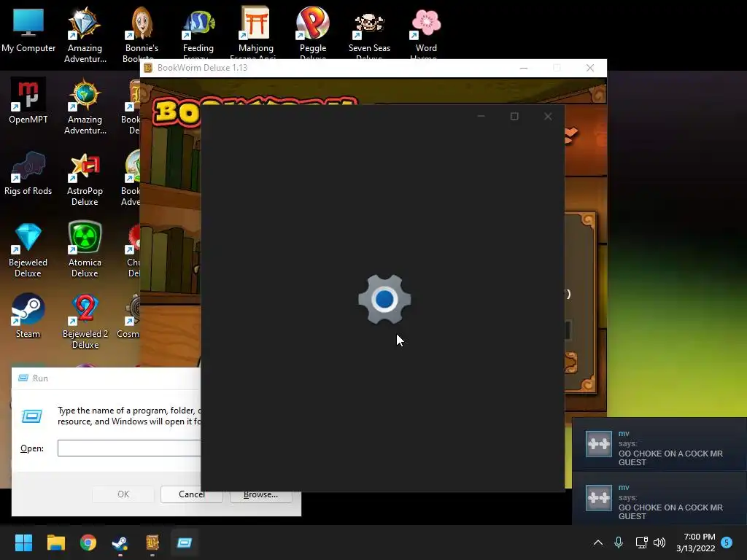Open notification center badge
Image resolution: width=747 pixels, height=560 pixels.
(x=727, y=542)
